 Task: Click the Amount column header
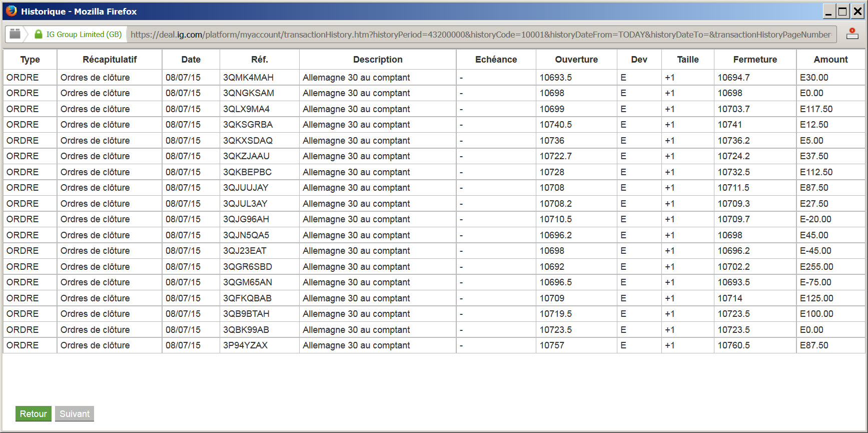[x=831, y=60]
